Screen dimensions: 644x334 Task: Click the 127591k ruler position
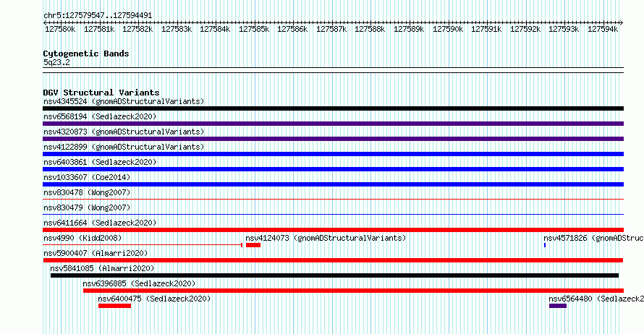point(486,29)
